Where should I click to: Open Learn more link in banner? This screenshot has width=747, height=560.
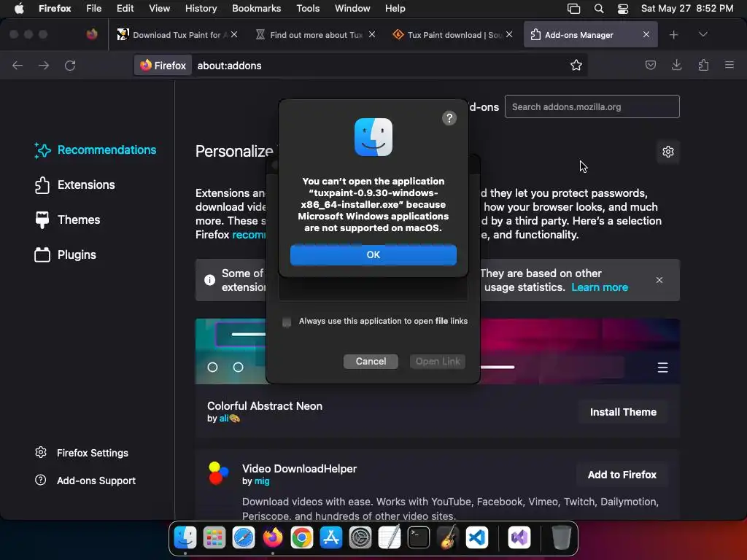tap(600, 287)
